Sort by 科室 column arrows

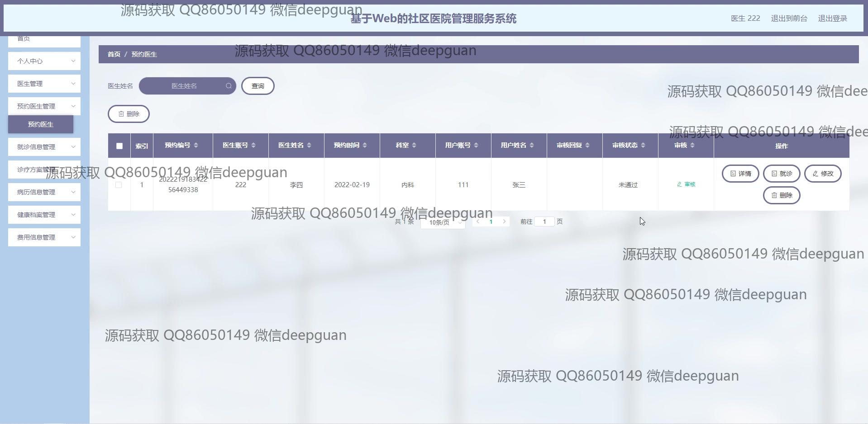pos(414,145)
